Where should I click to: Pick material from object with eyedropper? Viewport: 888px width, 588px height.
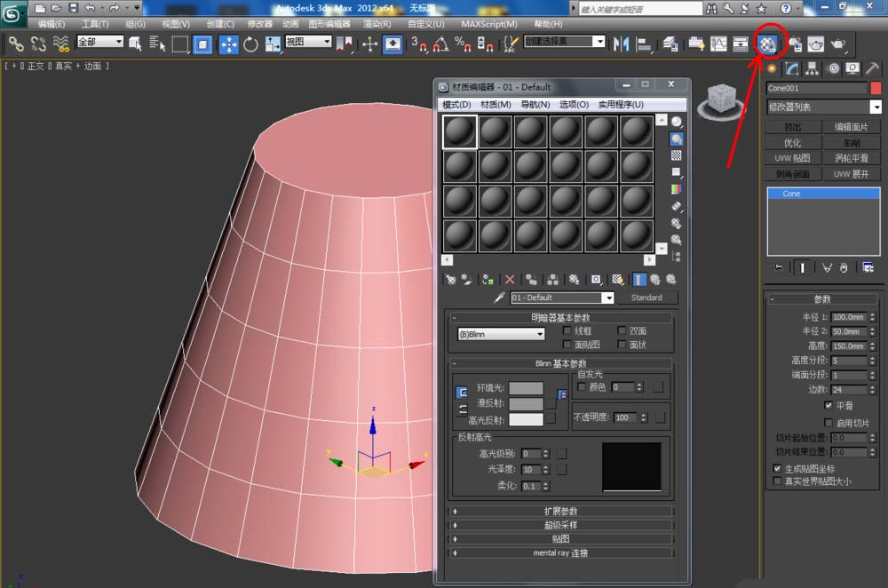(500, 298)
